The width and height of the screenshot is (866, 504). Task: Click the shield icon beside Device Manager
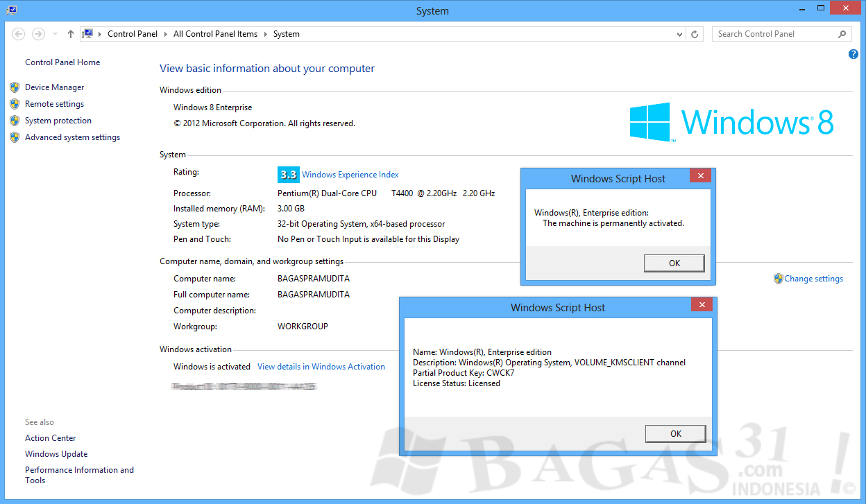(15, 87)
